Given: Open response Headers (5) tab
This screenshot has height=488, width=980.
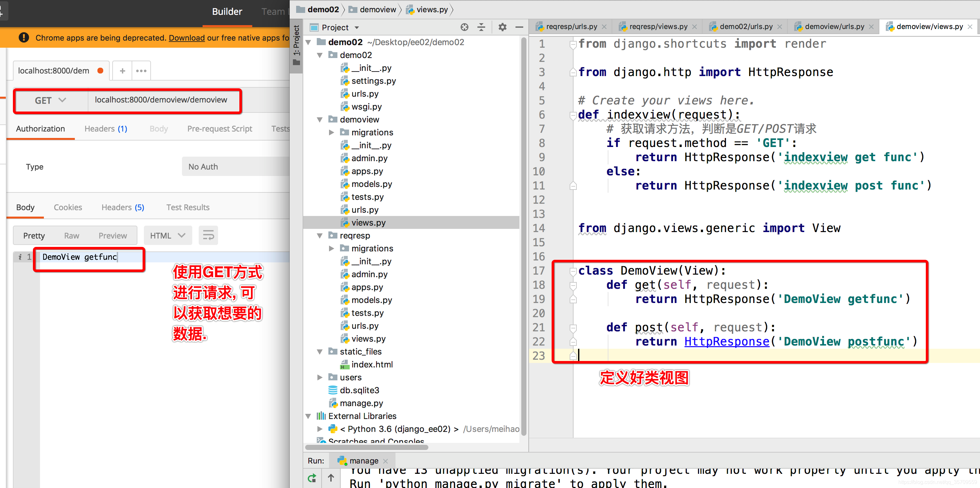Looking at the screenshot, I should click(123, 207).
